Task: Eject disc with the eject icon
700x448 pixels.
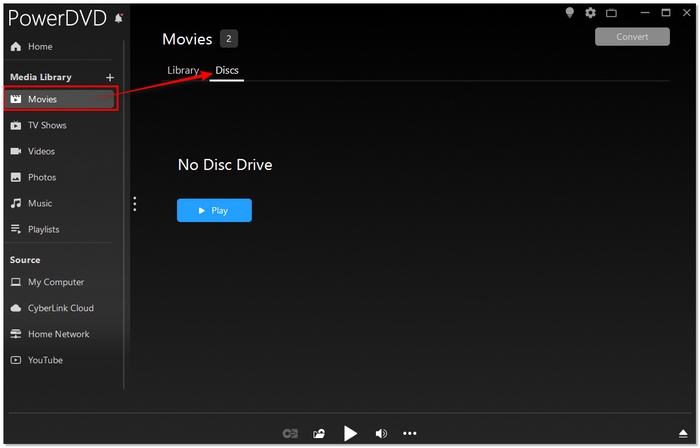Action: [x=683, y=433]
